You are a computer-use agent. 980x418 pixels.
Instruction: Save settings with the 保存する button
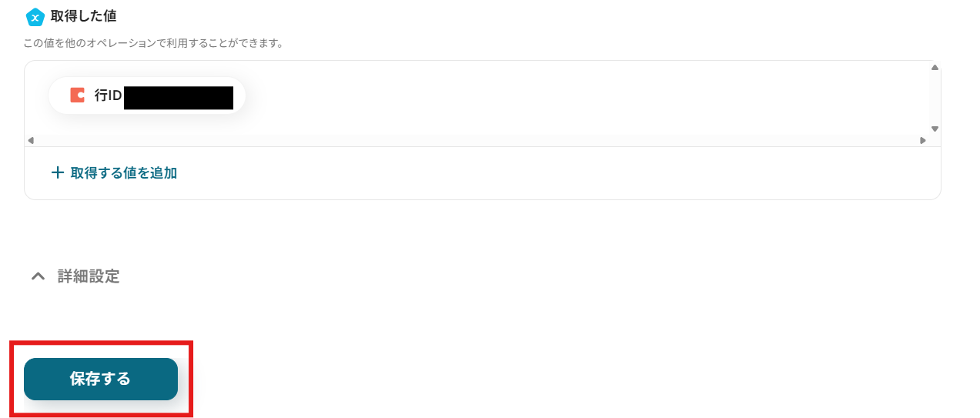(101, 379)
